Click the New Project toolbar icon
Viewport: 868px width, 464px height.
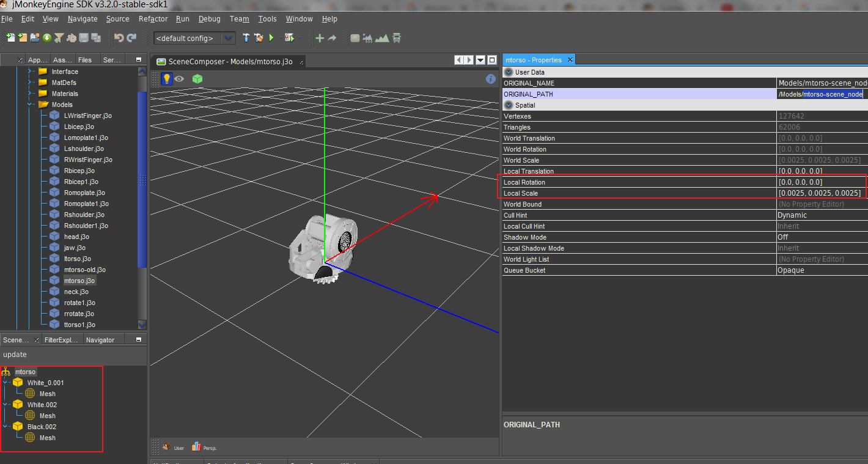(x=23, y=38)
